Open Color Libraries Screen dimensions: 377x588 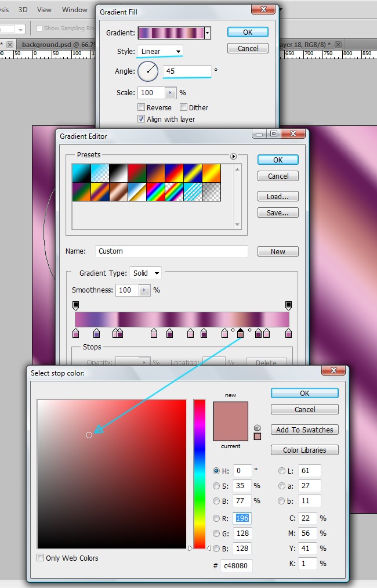(304, 450)
